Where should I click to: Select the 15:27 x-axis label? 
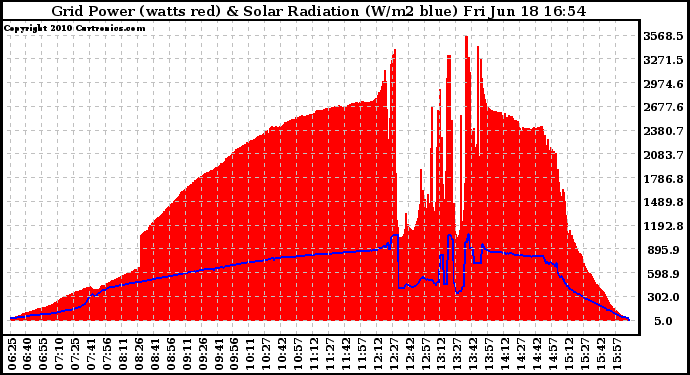(586, 353)
